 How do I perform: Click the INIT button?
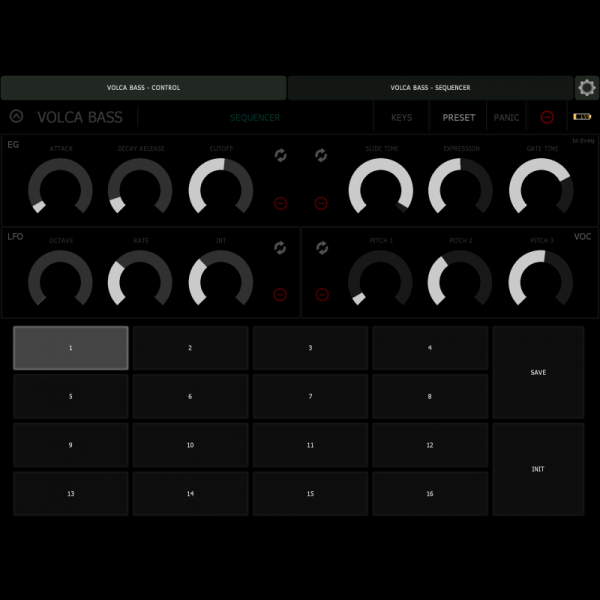[538, 469]
